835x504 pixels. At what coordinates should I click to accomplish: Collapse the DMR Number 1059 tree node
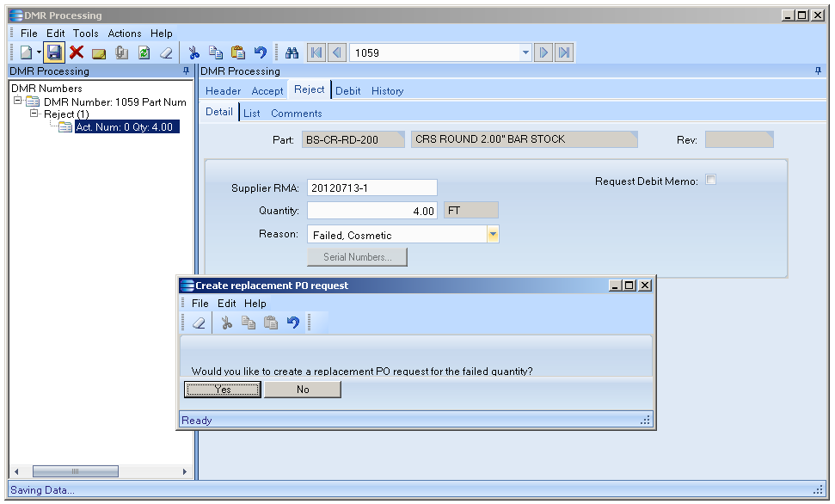point(17,100)
